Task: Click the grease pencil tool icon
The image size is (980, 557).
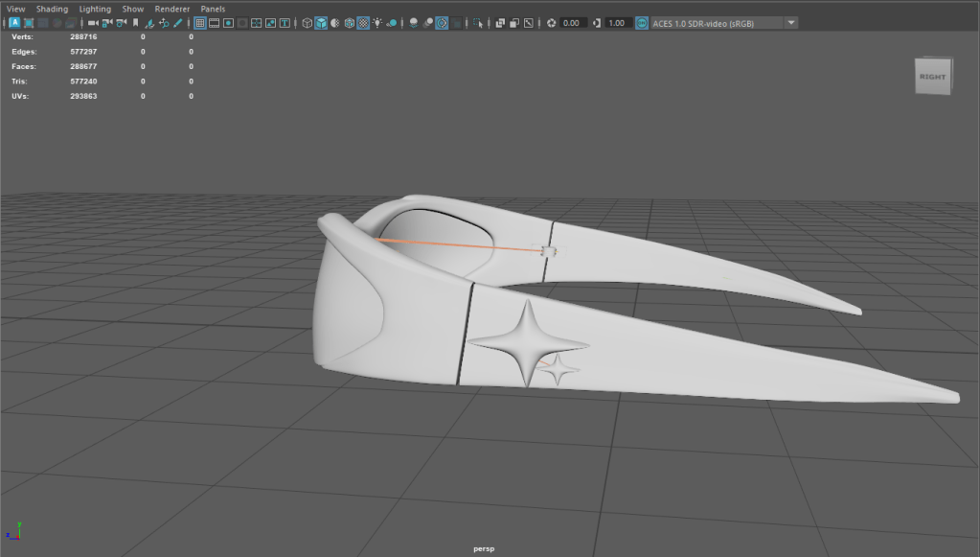Action: pos(178,23)
